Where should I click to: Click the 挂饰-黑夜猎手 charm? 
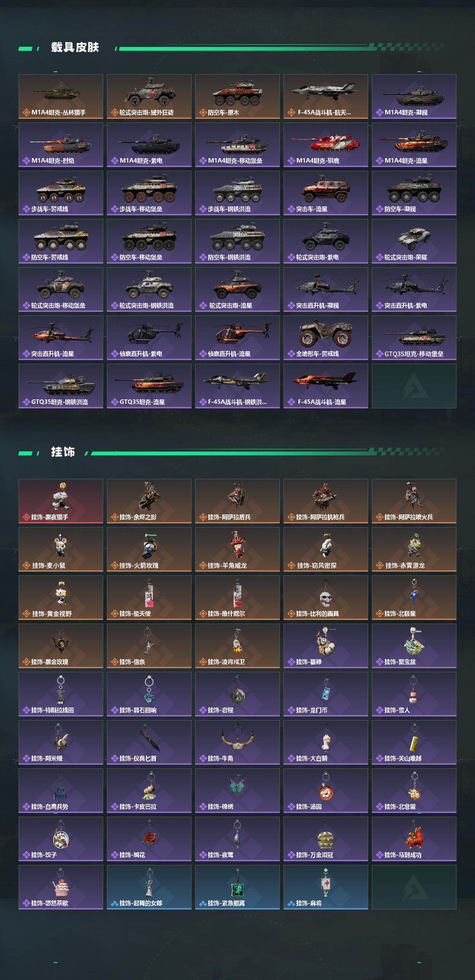click(61, 501)
